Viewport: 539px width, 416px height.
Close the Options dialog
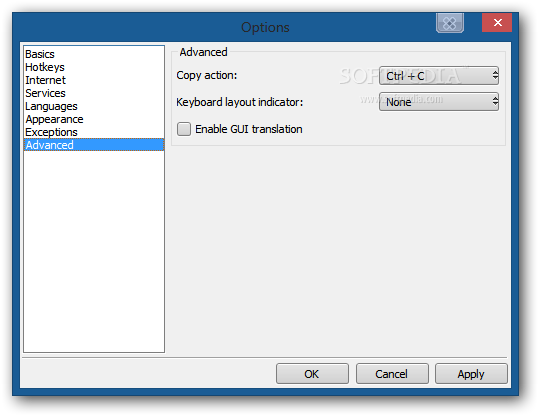click(497, 23)
